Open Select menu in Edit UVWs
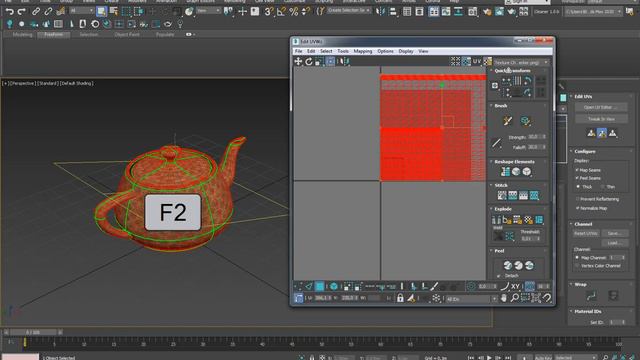Screen dimensions: 640x360 point(326,51)
